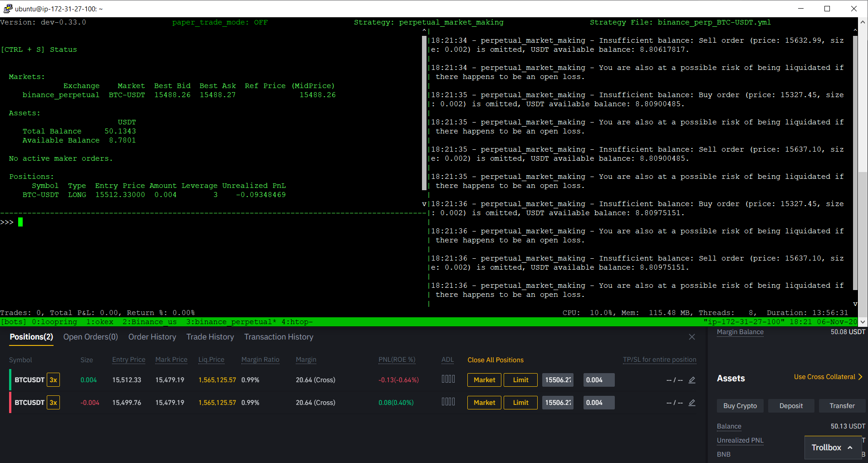Screen dimensions: 868x463
Task: Open the Open Orders tab
Action: 90,337
